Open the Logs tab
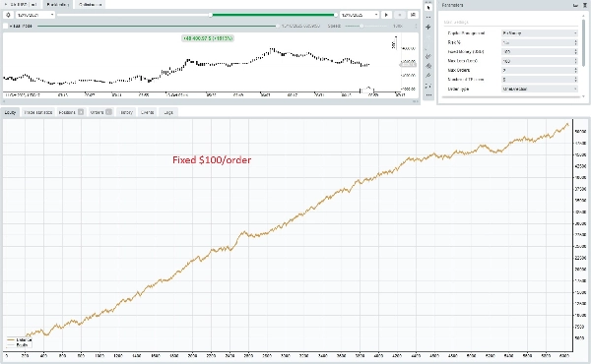Viewport: 591px width, 364px height. [x=168, y=112]
